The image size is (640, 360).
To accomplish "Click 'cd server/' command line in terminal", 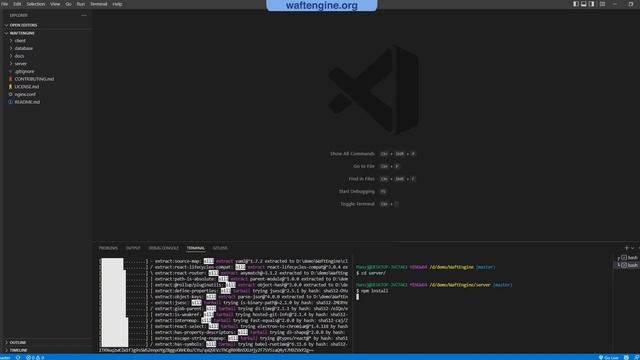I will click(371, 273).
